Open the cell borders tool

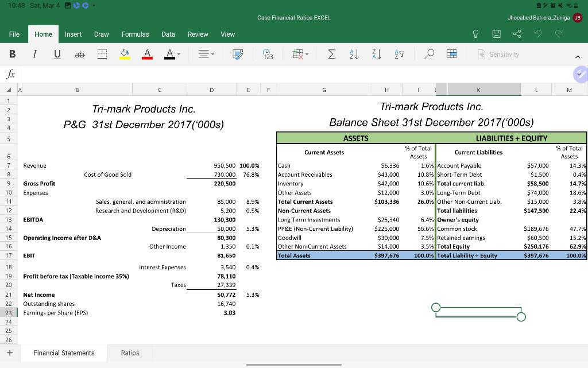102,55
